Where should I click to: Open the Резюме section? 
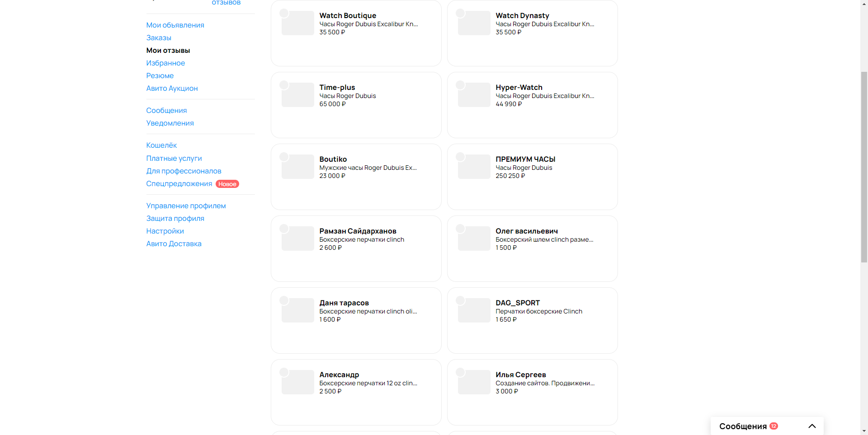click(x=160, y=76)
